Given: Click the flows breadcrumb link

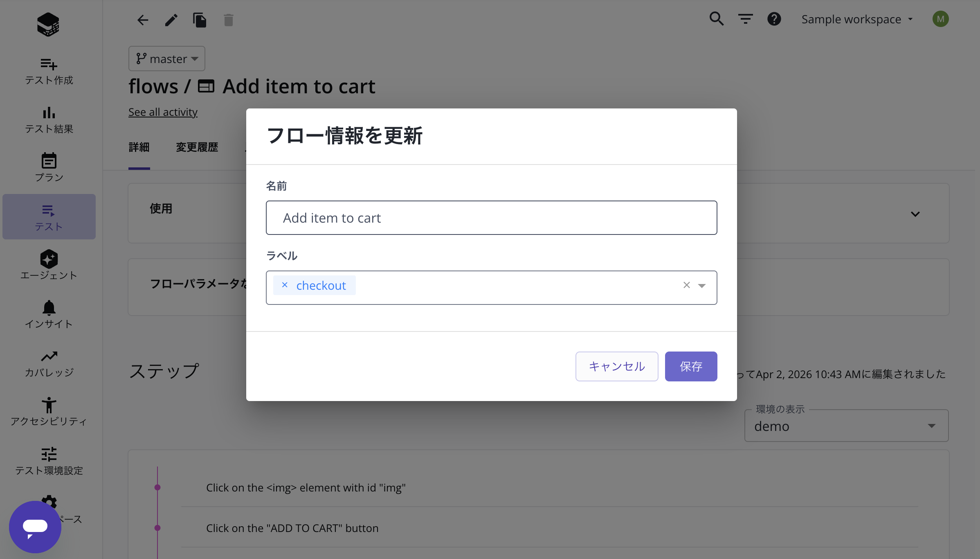Looking at the screenshot, I should tap(153, 86).
